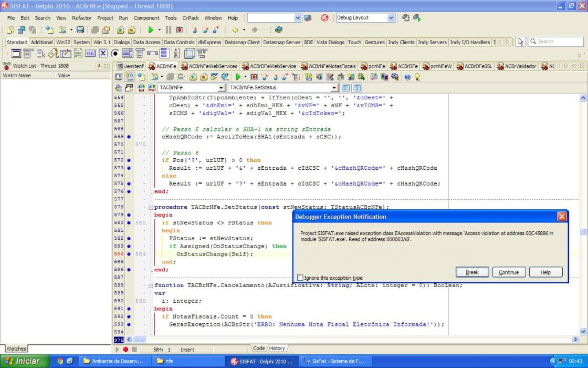The image size is (588, 368).
Task: Click the Pause program icon in main toolbar
Action: point(169,29)
